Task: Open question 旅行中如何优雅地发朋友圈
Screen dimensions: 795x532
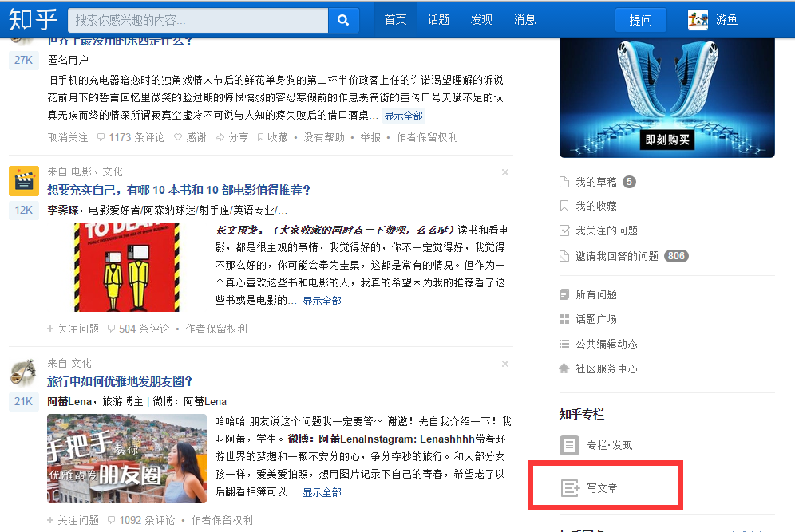Action: tap(120, 381)
